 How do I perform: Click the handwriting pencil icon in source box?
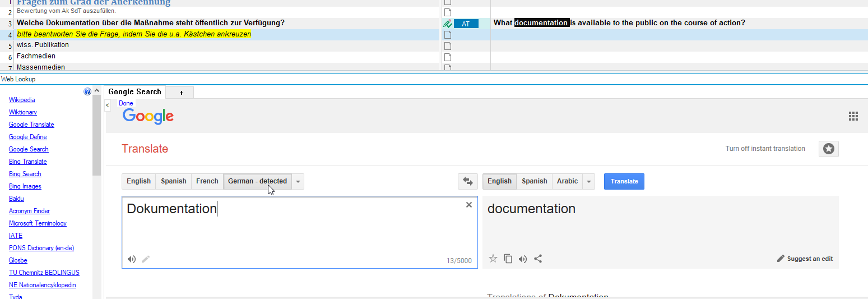[x=146, y=259]
